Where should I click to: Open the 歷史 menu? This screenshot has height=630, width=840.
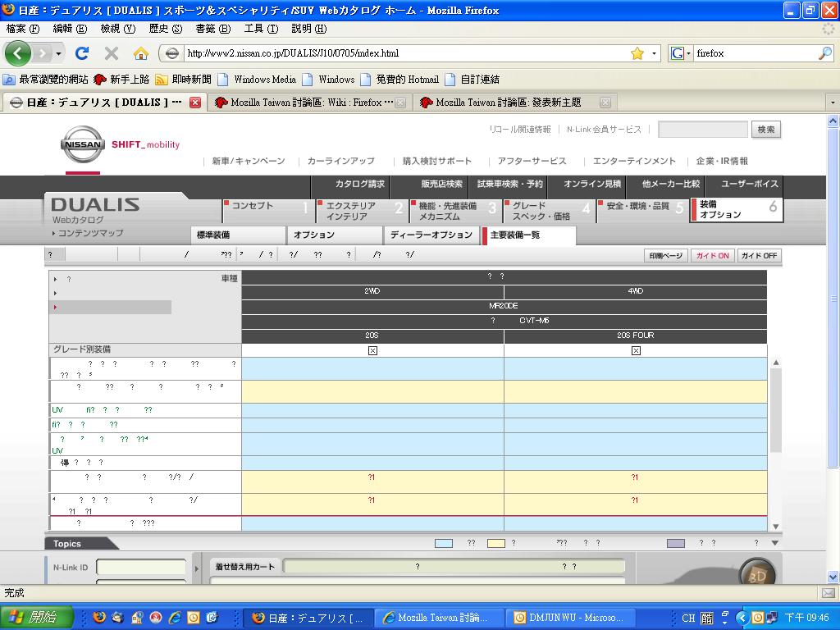pos(164,29)
